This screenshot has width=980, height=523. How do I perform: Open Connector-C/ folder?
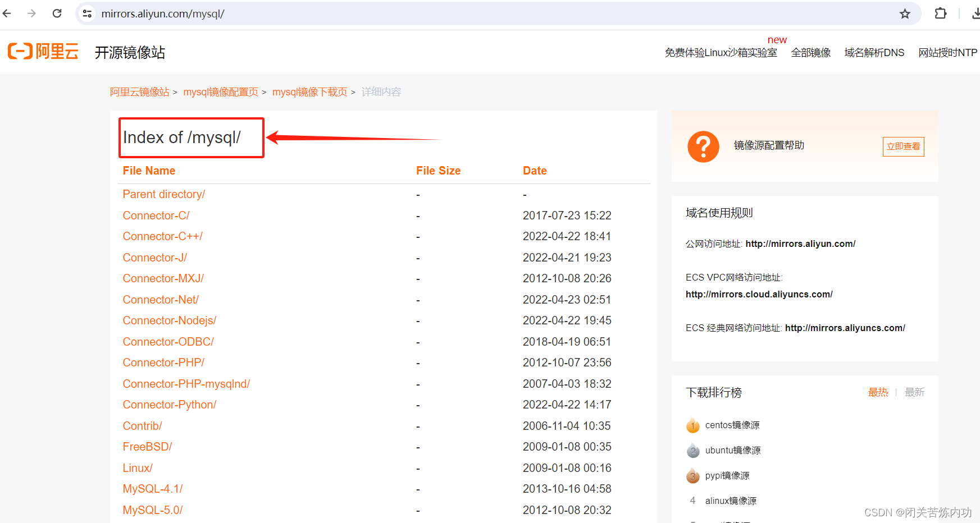tap(156, 215)
